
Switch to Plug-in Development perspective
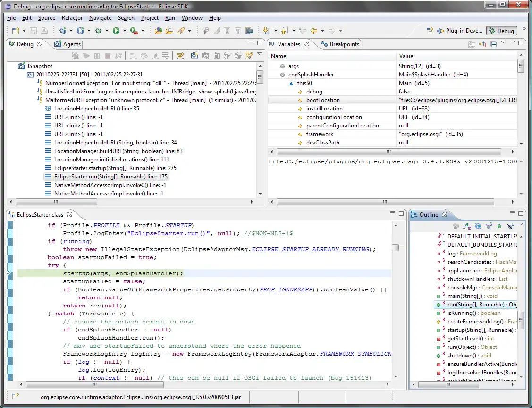click(x=459, y=31)
